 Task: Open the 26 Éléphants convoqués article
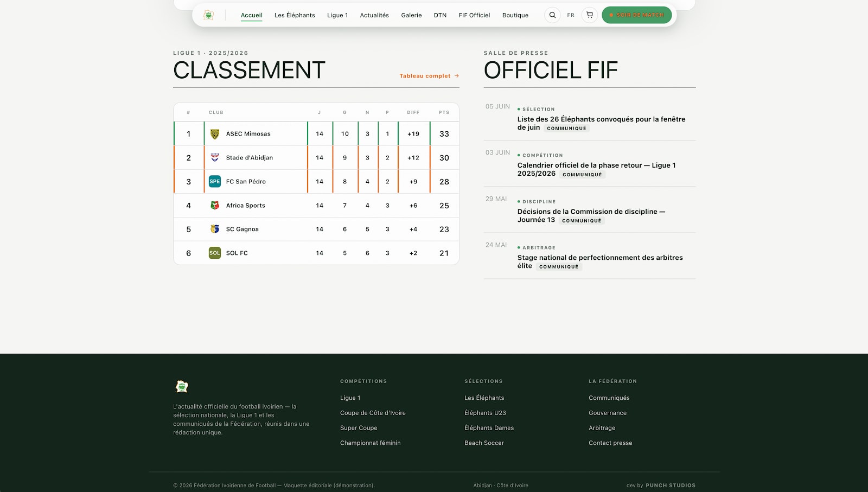[x=601, y=123]
